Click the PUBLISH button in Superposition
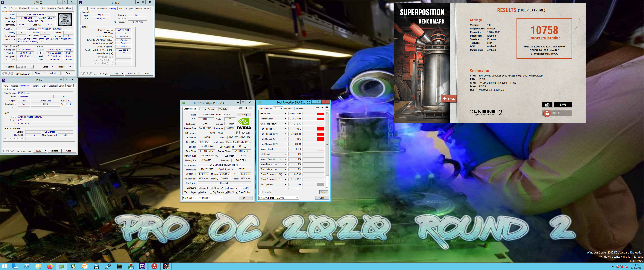 [x=557, y=113]
